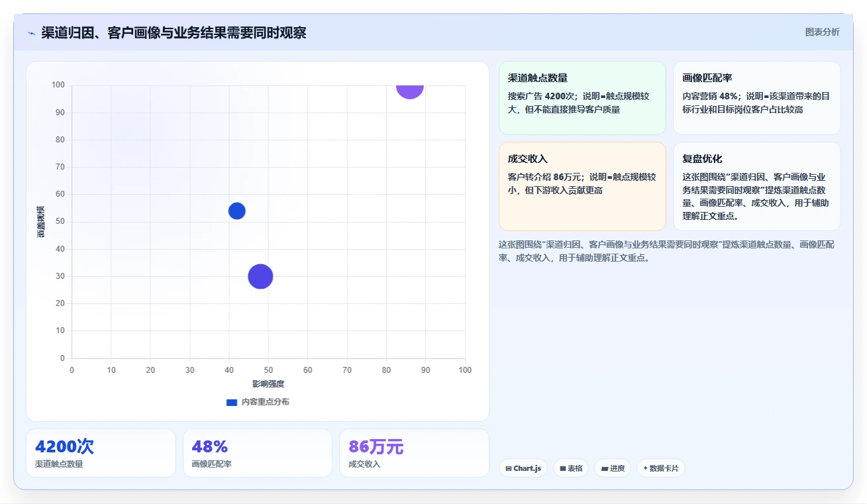Click the 48% metric value
The image size is (867, 504).
(209, 446)
